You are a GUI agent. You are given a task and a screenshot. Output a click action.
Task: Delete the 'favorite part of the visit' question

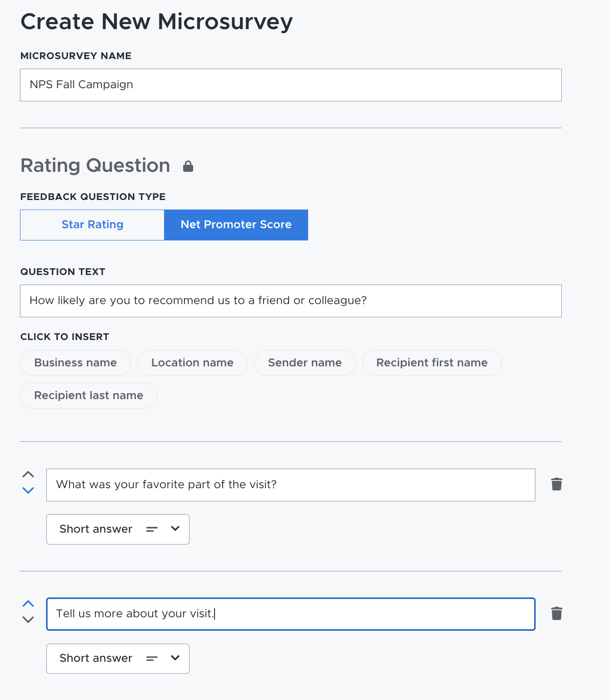557,484
